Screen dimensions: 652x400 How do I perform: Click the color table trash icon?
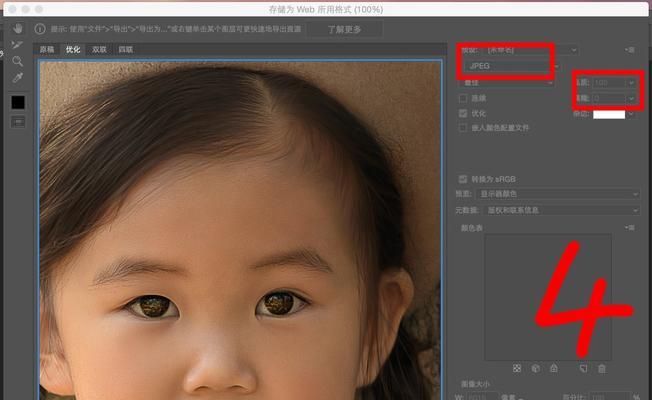[x=602, y=368]
